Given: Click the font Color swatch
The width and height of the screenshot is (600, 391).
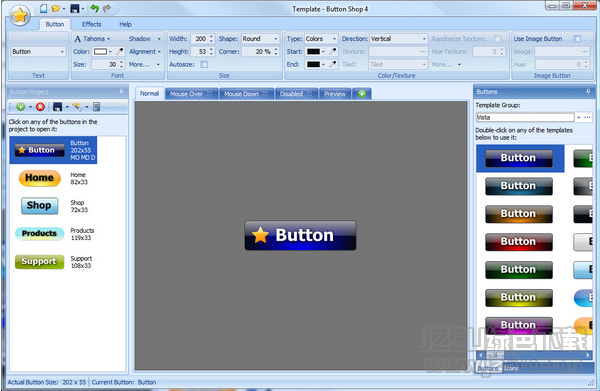Looking at the screenshot, I should click(101, 51).
